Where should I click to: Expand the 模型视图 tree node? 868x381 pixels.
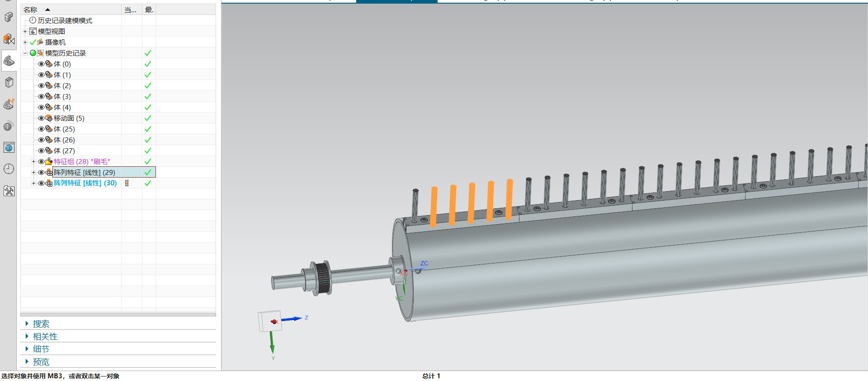click(x=25, y=32)
